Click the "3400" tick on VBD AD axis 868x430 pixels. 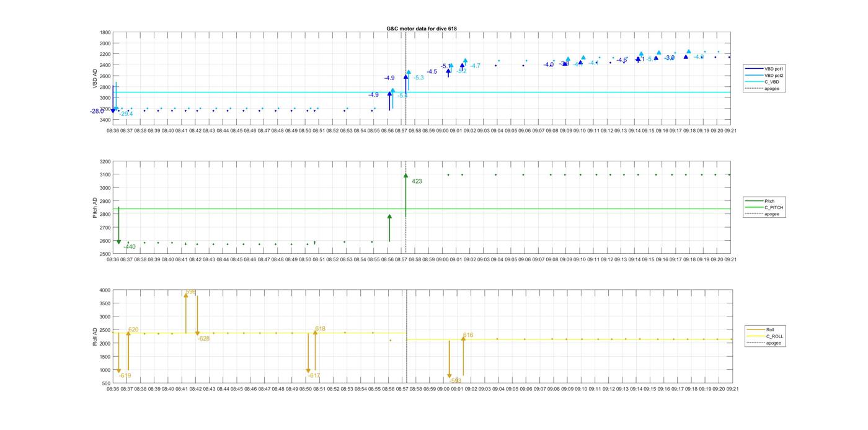[105, 120]
